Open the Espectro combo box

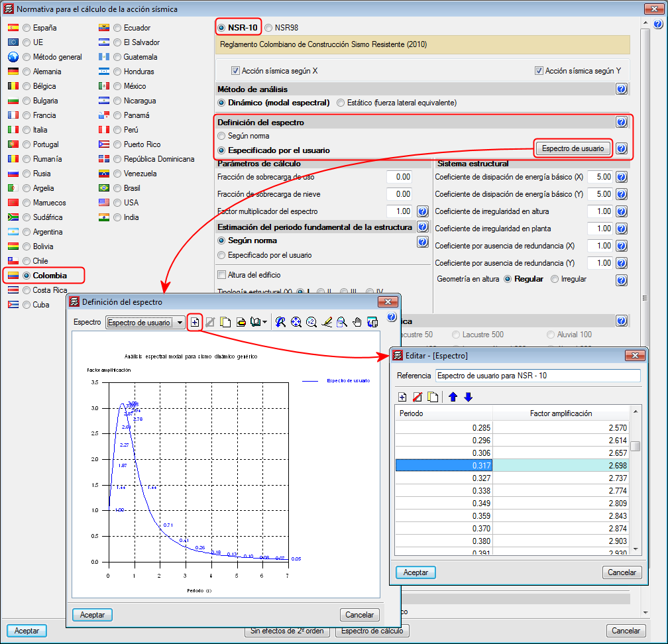click(x=145, y=323)
